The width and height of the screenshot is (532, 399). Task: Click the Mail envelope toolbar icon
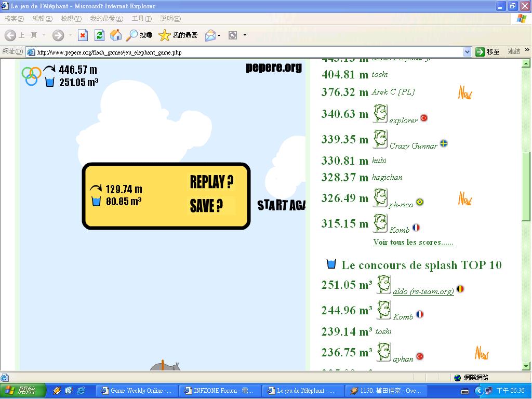click(210, 35)
